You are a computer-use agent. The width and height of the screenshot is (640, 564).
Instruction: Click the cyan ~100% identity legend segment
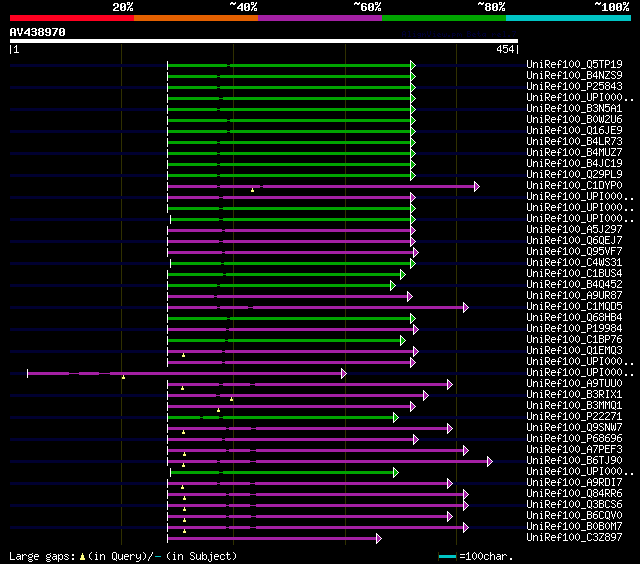coord(568,18)
